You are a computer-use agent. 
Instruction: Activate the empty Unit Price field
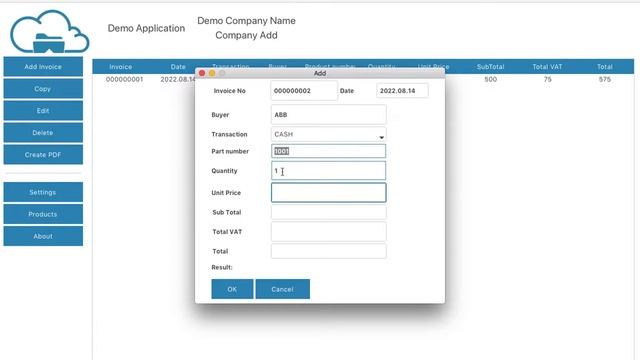[329, 193]
